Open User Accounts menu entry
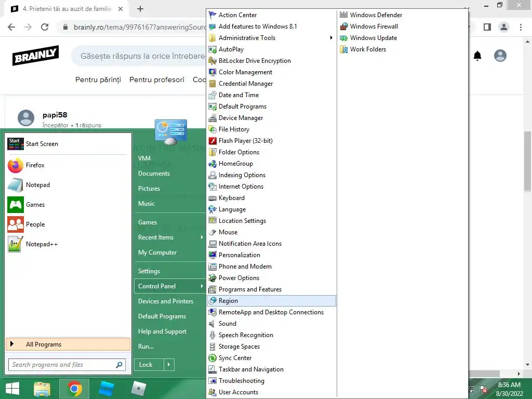Image resolution: width=532 pixels, height=399 pixels. (271, 392)
